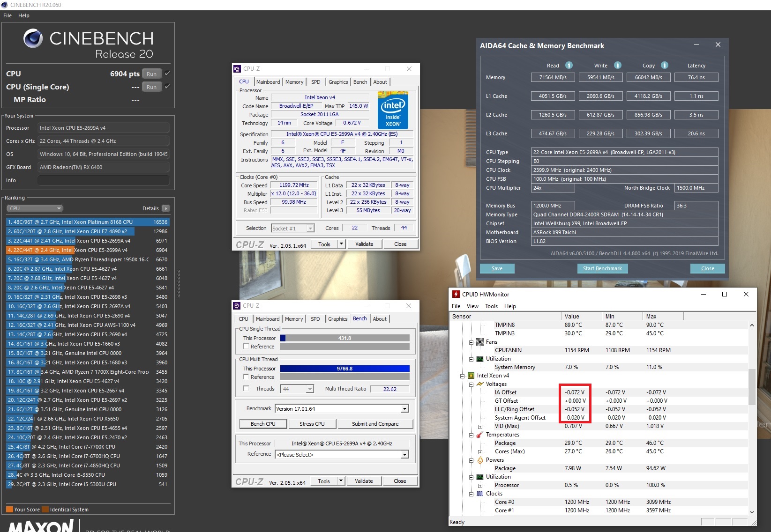Click the Fans icon in HWMonitor tree
The height and width of the screenshot is (532, 771).
480,342
